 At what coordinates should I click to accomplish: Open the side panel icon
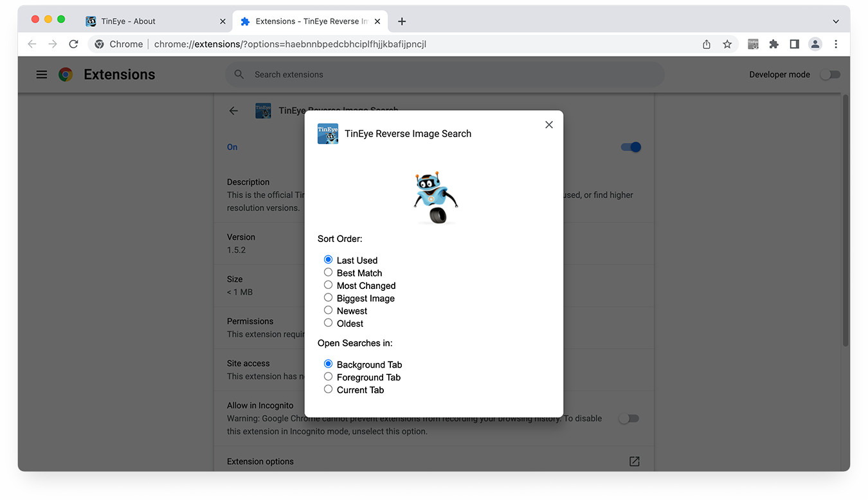pos(795,44)
